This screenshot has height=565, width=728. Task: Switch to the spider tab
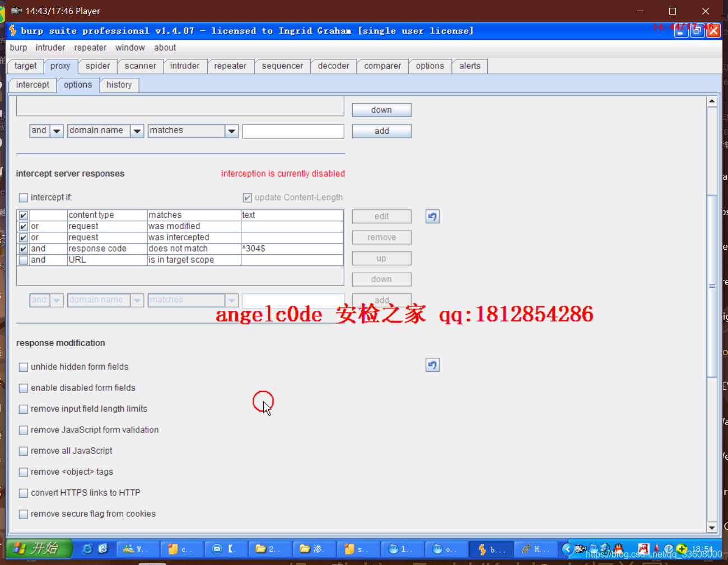(x=98, y=66)
